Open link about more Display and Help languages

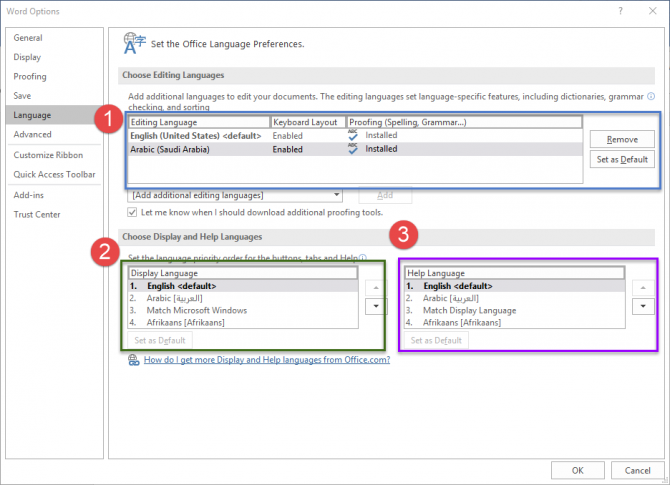click(267, 360)
